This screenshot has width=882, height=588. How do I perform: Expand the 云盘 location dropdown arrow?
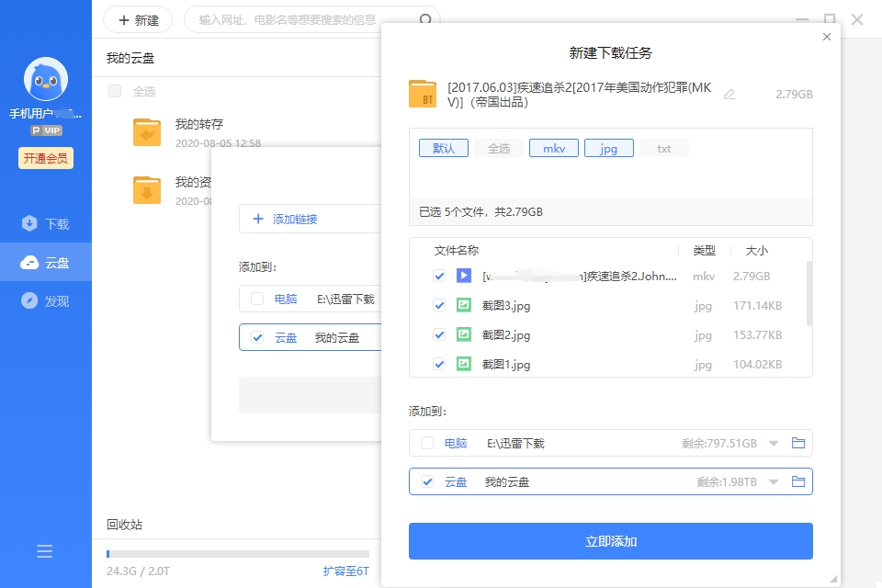tap(774, 482)
